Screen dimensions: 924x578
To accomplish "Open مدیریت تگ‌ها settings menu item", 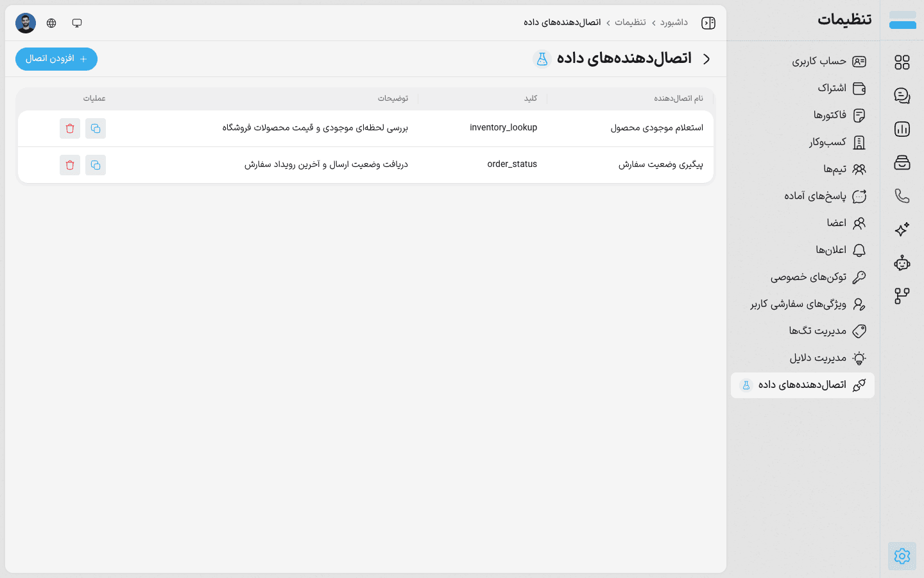I will tap(803, 331).
